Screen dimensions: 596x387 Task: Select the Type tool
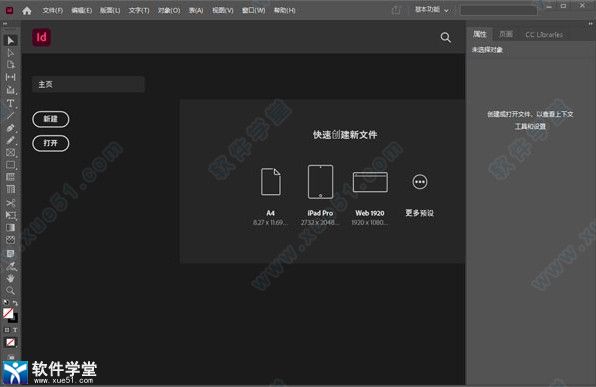tap(11, 103)
